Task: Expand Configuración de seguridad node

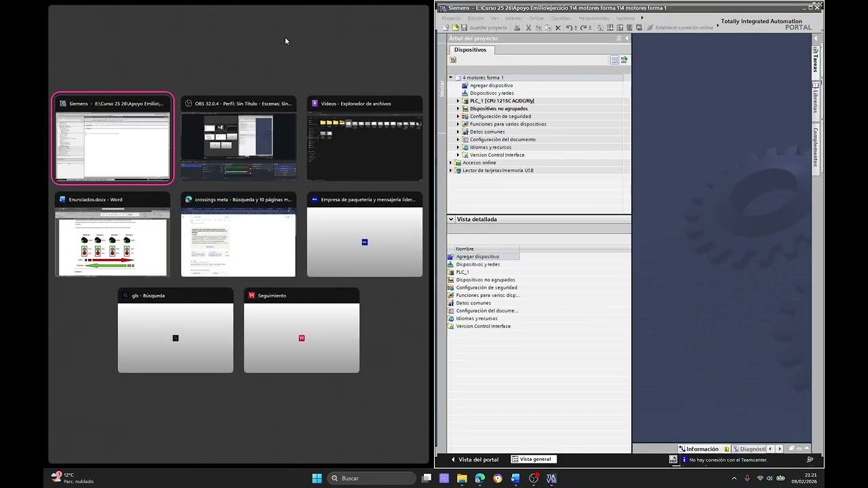Action: point(458,117)
